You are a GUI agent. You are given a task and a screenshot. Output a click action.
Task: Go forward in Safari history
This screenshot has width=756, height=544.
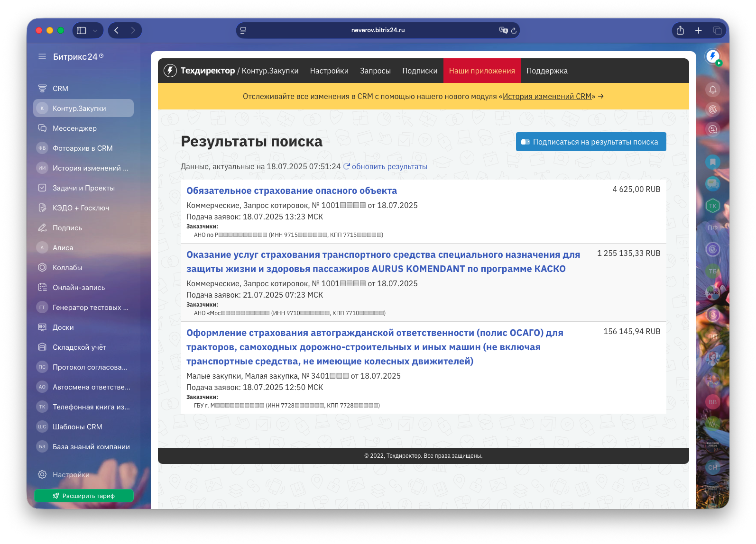(133, 30)
